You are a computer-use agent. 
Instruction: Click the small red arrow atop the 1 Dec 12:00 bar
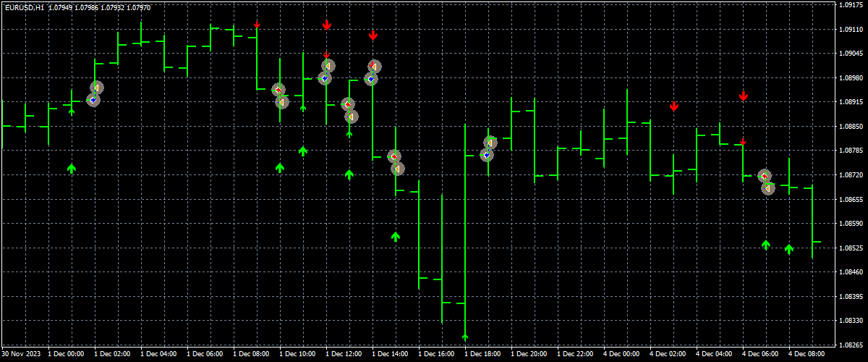[x=326, y=54]
